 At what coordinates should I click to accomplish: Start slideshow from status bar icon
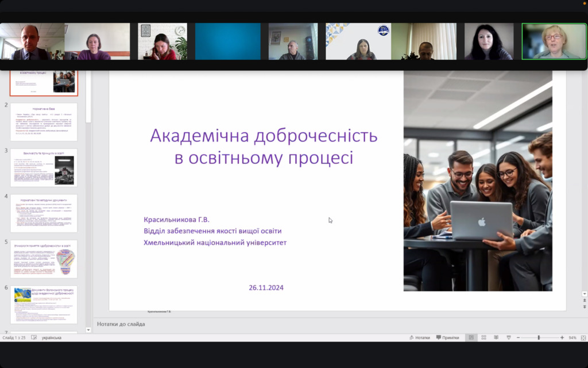click(x=509, y=338)
